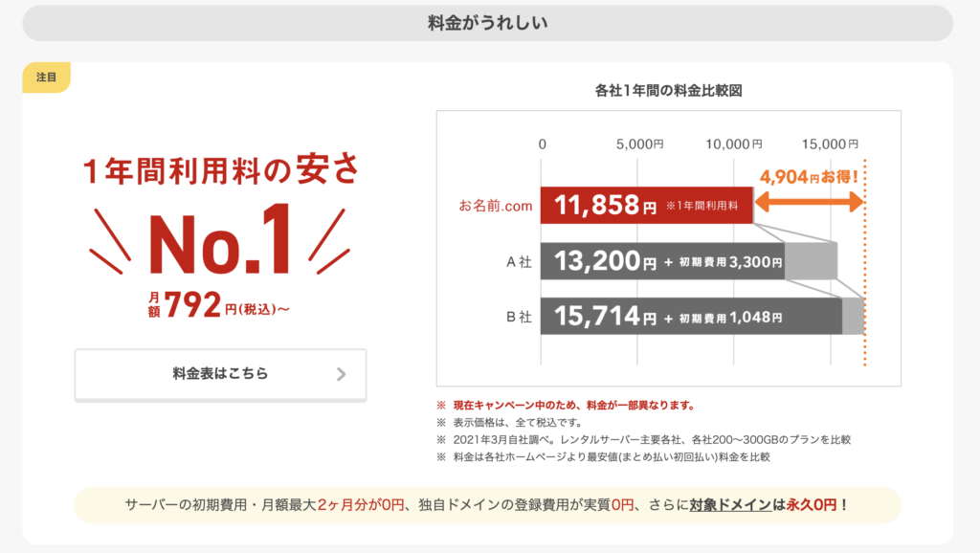Viewport: 980px width, 553px height.
Task: Click the 料金がうれしい header bar
Action: (487, 23)
